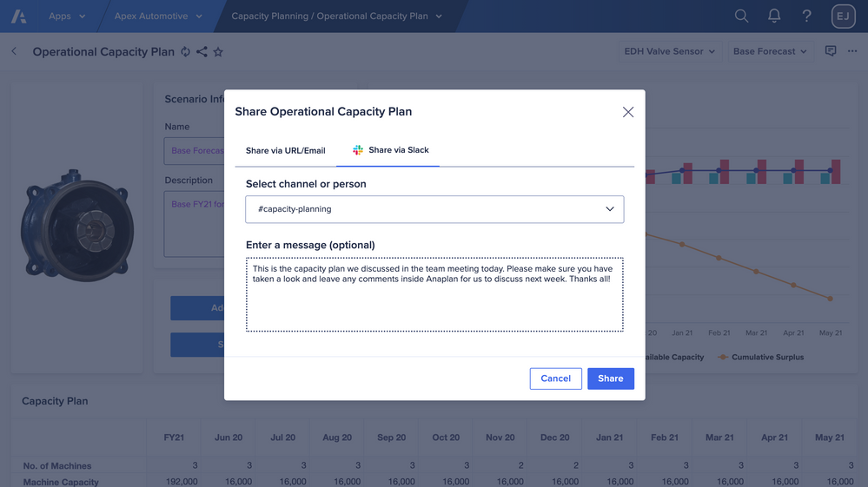Expand the Apps dropdown
This screenshot has height=487, width=868.
67,16
